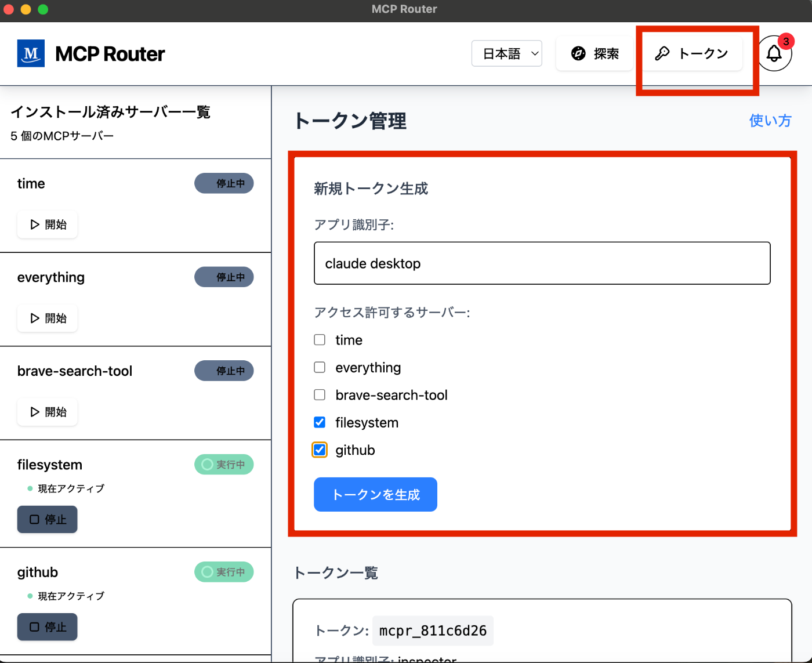Screen dimensions: 812x663
Task: Select the filesystem server name
Action: pos(50,465)
